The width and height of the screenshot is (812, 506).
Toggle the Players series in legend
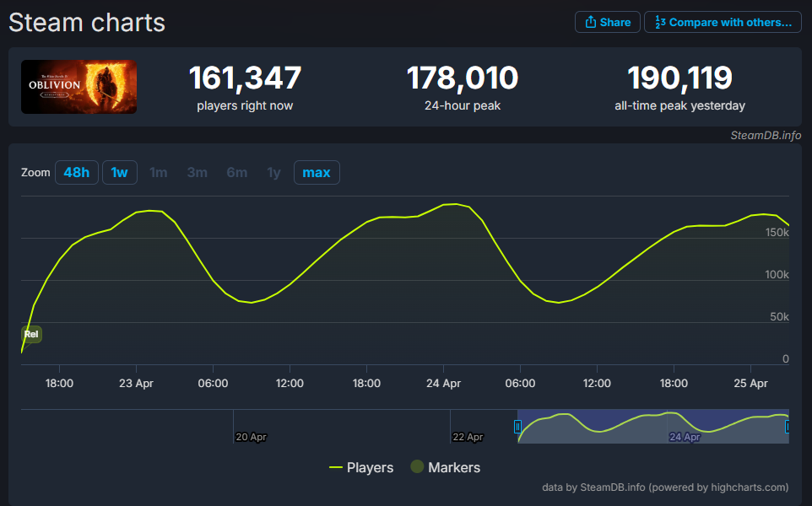pos(361,468)
